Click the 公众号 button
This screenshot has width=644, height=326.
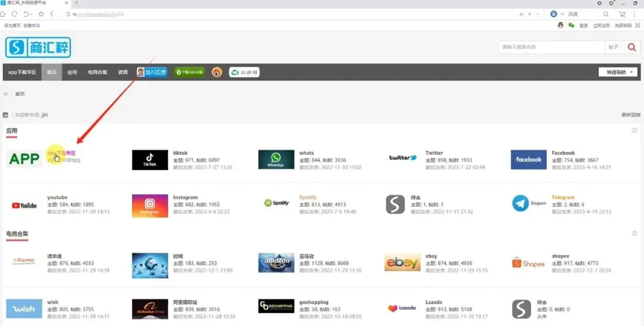tap(244, 72)
